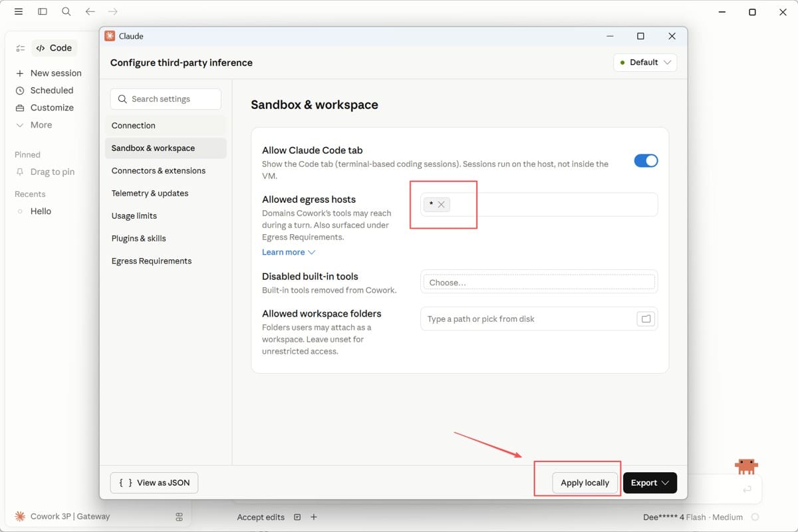This screenshot has height=532, width=798.
Task: Click inside Allowed egress hosts field
Action: click(x=539, y=205)
